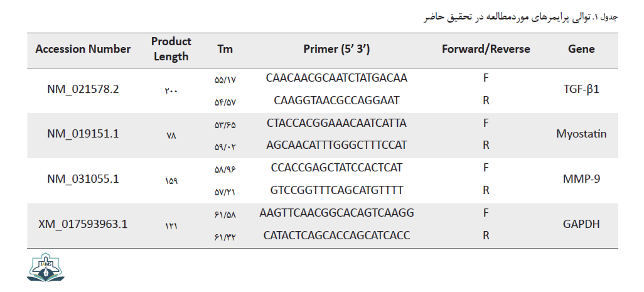644x292 pixels.
Task: Select the TGF-β1 gene cell
Action: click(x=581, y=89)
